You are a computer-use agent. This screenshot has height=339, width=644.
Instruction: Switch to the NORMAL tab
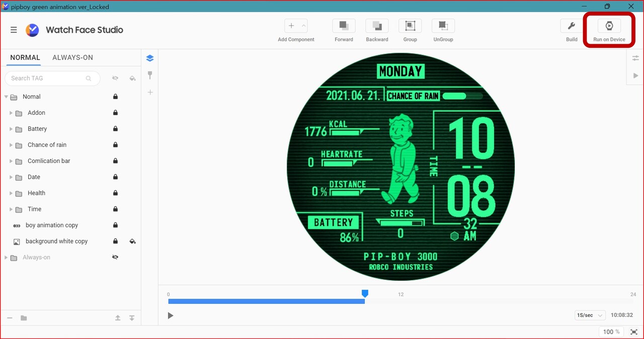click(x=25, y=57)
